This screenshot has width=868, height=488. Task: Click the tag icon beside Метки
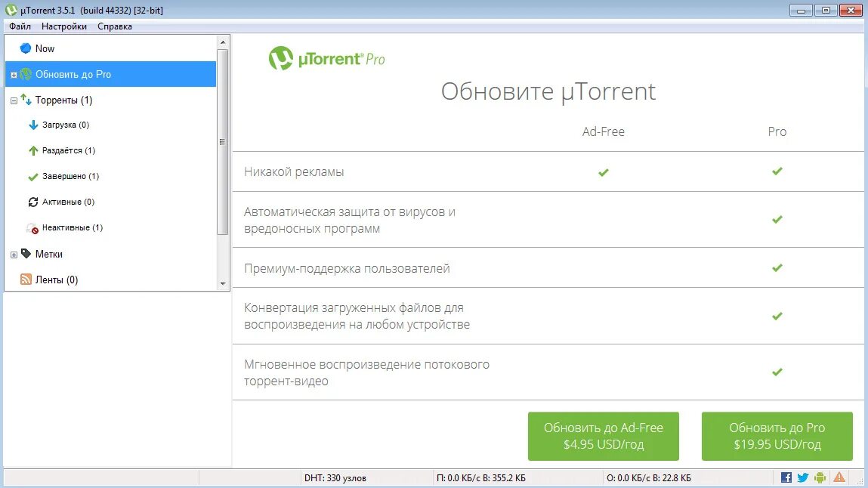point(26,253)
